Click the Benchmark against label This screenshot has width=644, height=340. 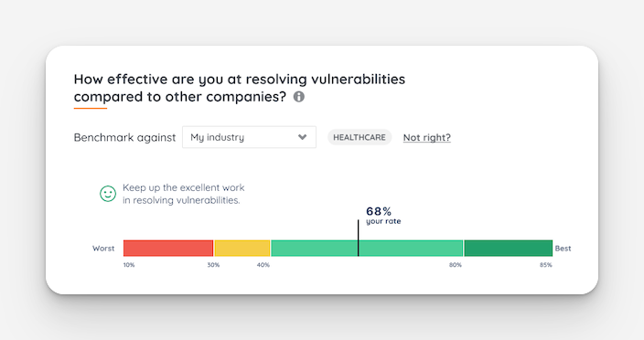pos(124,137)
